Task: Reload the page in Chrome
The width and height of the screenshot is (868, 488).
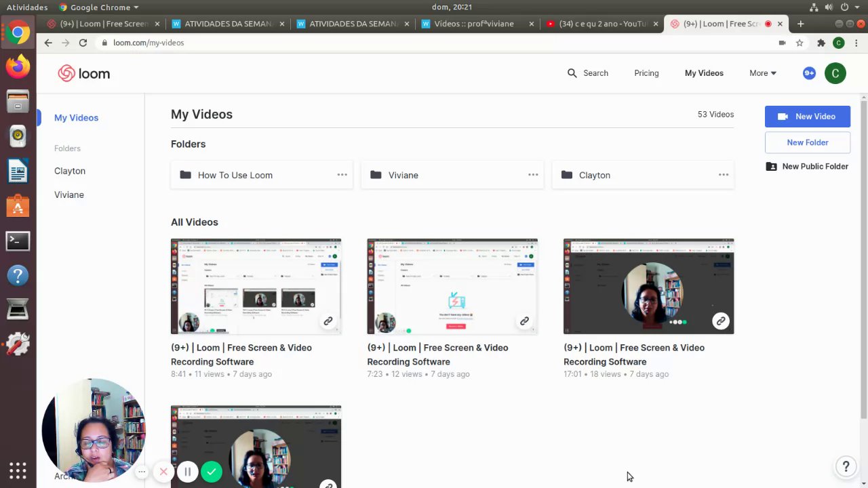Action: 83,43
